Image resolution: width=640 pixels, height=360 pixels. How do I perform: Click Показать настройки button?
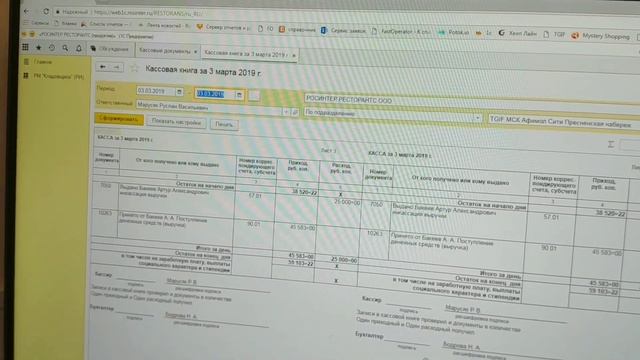click(176, 122)
